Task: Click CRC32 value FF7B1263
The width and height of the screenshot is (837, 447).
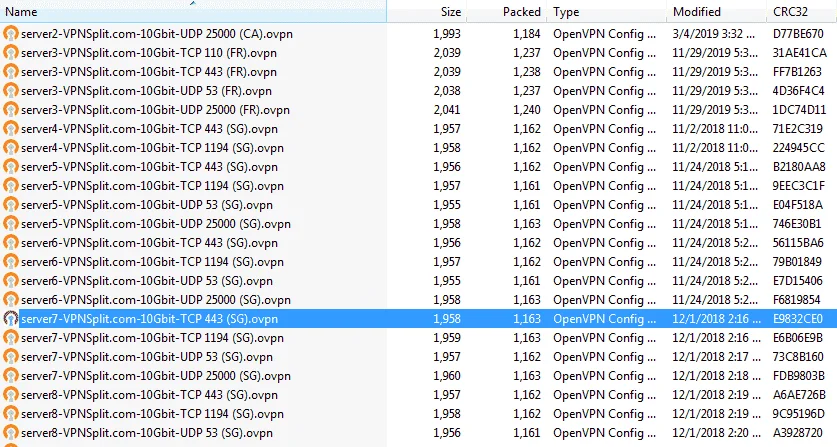Action: point(797,72)
